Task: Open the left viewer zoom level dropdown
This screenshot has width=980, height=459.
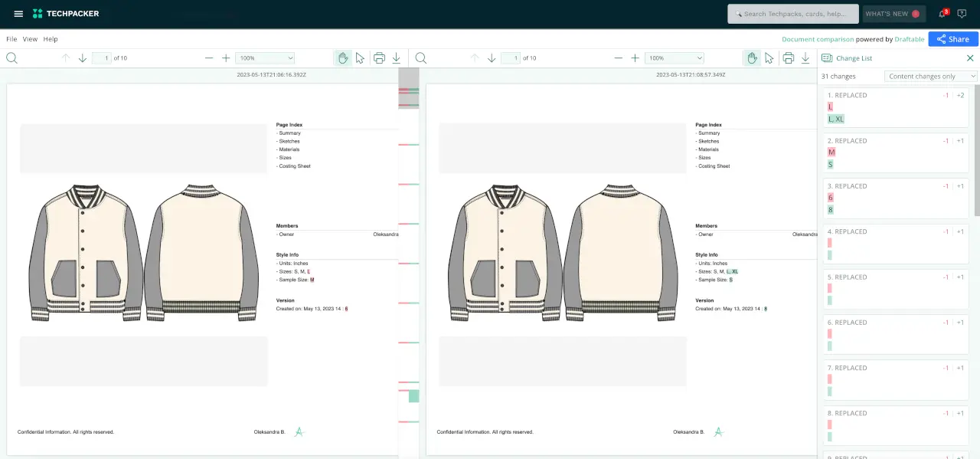Action: point(265,58)
